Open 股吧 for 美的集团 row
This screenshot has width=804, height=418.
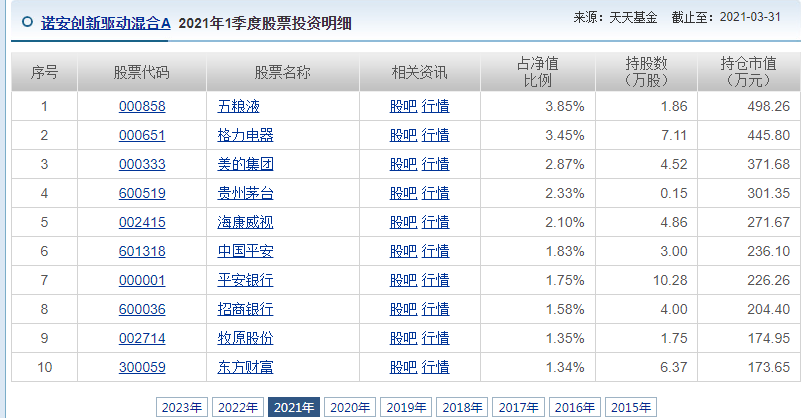pyautogui.click(x=404, y=164)
